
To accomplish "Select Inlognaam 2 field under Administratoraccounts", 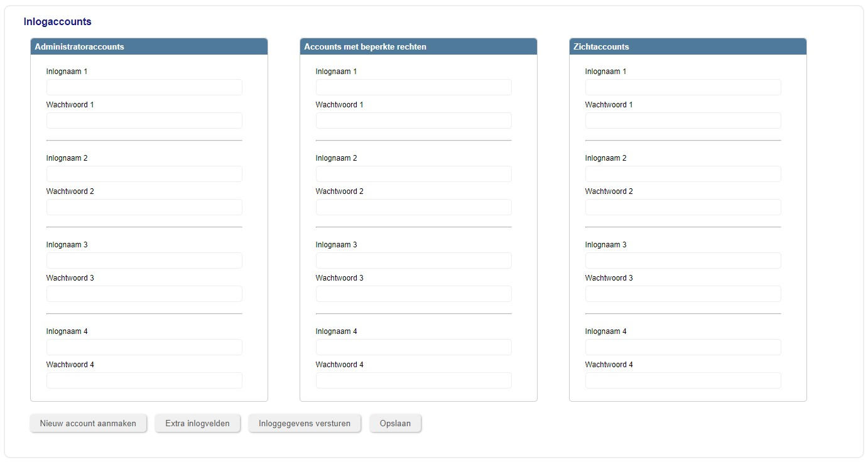I will point(144,174).
